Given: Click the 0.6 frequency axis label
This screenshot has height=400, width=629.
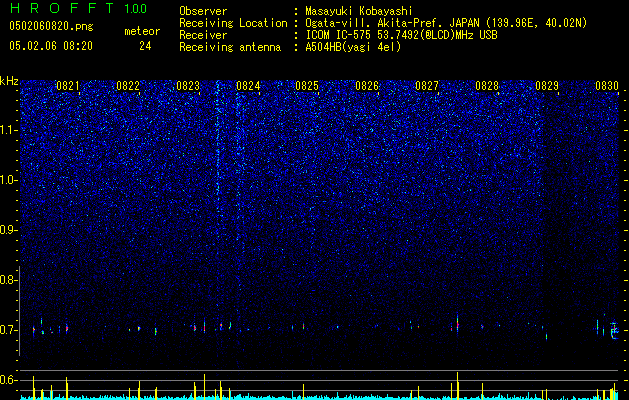Looking at the screenshot, I should click(8, 380).
